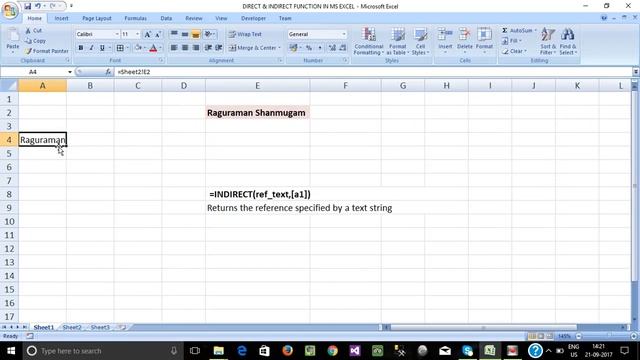Increase font size with Grow Font
The height and width of the screenshot is (360, 640).
[x=148, y=34]
